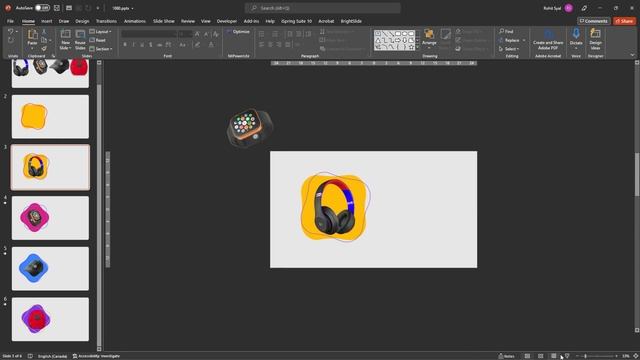Open the shapes gallery

[394, 40]
